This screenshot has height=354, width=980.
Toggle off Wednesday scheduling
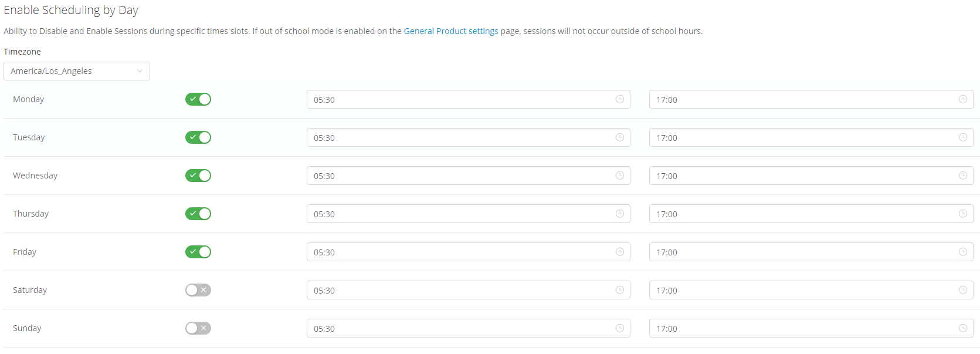198,176
